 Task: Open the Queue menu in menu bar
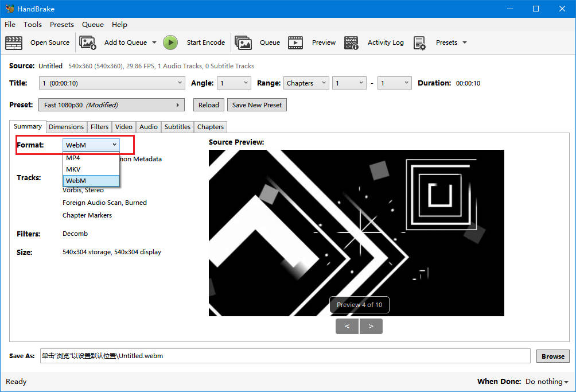[x=92, y=25]
